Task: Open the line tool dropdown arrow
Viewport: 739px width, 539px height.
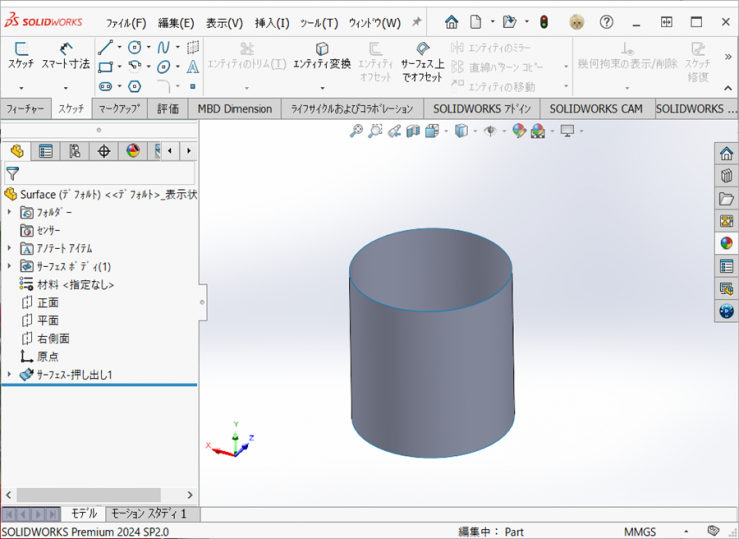Action: point(120,47)
